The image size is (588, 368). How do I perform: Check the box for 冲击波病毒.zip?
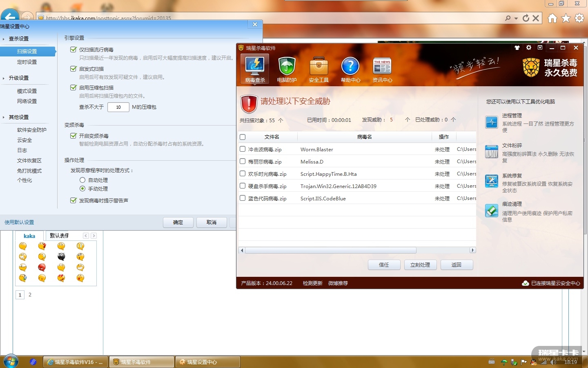click(x=243, y=149)
